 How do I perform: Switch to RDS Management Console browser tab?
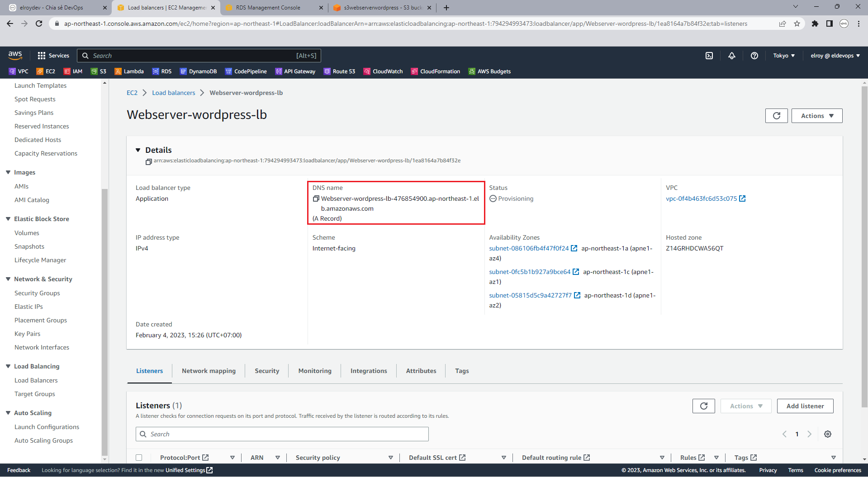pyautogui.click(x=275, y=8)
